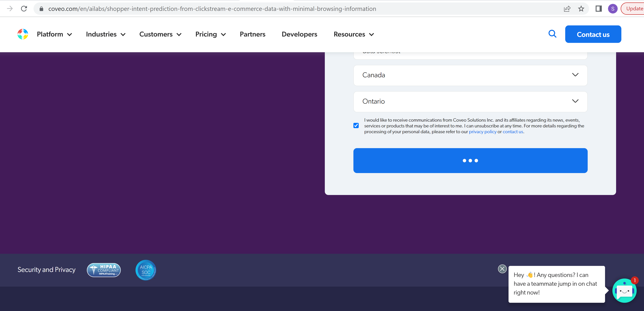The height and width of the screenshot is (311, 644).
Task: Open the Developers menu item
Action: (299, 34)
